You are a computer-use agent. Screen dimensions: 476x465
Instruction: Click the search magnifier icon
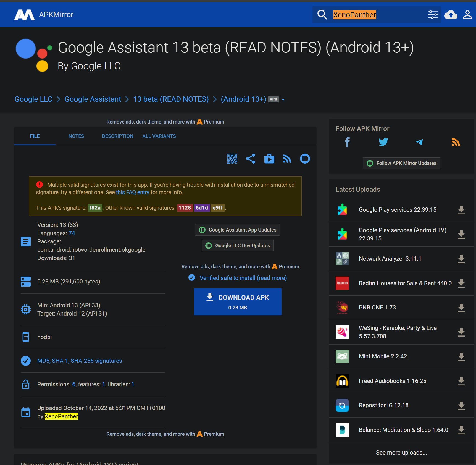tap(322, 15)
